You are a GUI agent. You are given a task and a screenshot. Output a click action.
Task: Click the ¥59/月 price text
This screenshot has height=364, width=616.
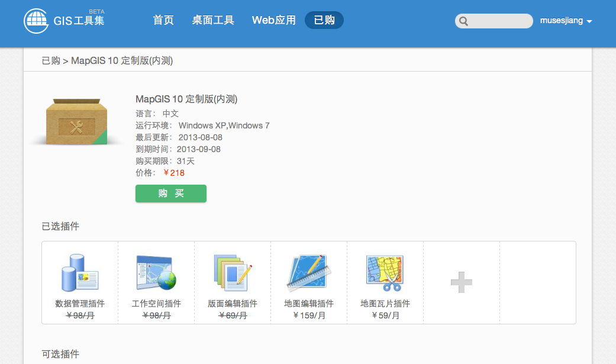click(385, 315)
